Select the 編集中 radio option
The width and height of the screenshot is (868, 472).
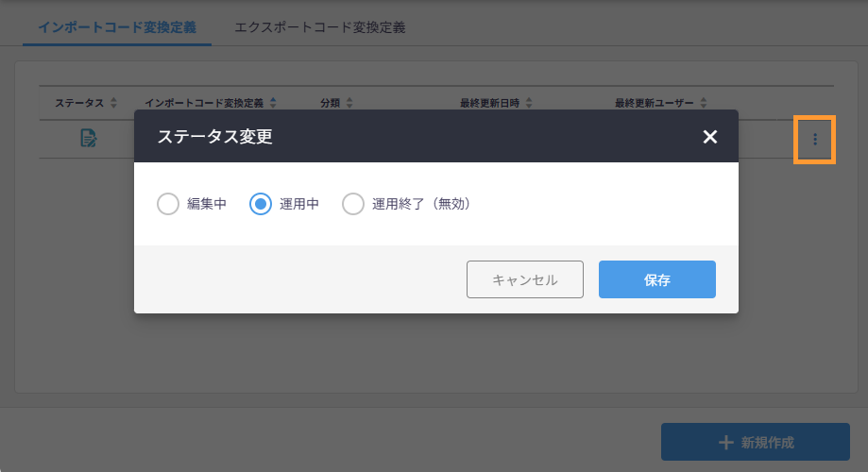tap(168, 204)
